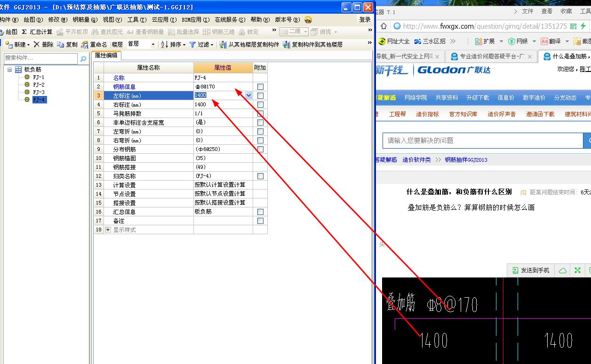Tick the 附加 checkbox for 分布钢筋
The width and height of the screenshot is (591, 364).
click(260, 149)
